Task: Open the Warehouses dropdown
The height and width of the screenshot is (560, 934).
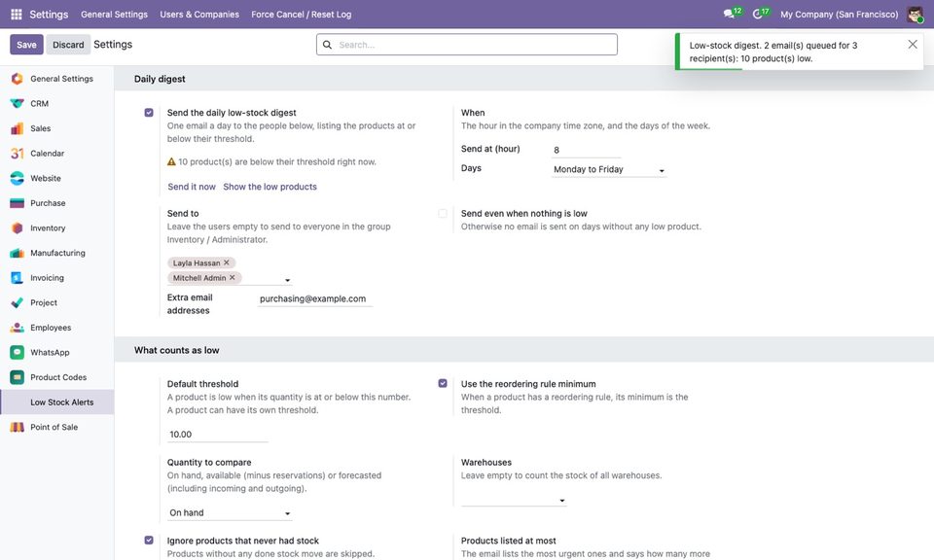Action: [x=514, y=500]
